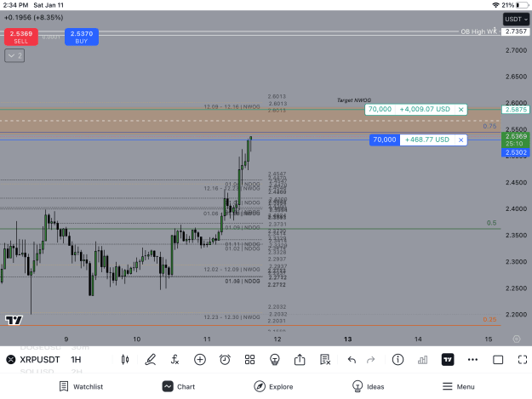
Task: Click the orange 0.25 fib level label
Action: pyautogui.click(x=489, y=320)
